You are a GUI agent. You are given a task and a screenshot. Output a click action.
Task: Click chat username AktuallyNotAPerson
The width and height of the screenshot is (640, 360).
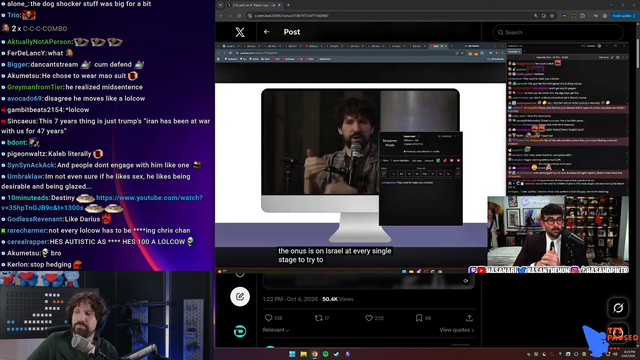click(x=40, y=42)
